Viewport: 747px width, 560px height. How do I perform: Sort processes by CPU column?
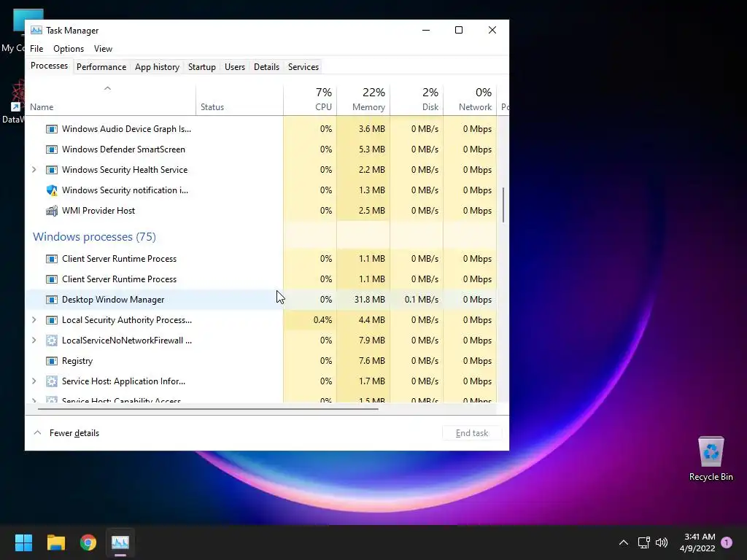tap(310, 99)
